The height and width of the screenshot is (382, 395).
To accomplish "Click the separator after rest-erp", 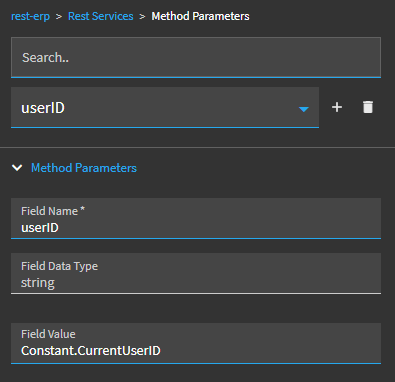I will pyautogui.click(x=59, y=16).
